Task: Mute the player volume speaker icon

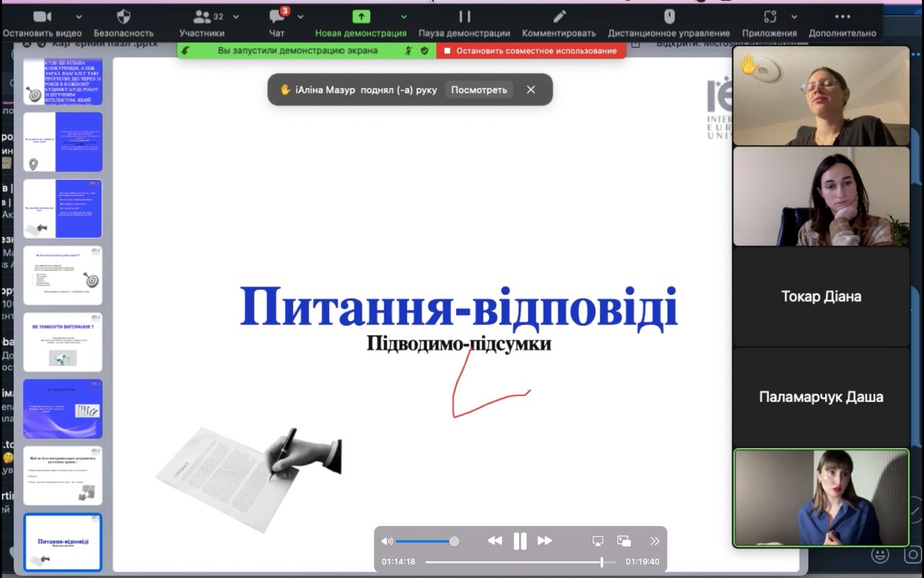Action: 388,541
